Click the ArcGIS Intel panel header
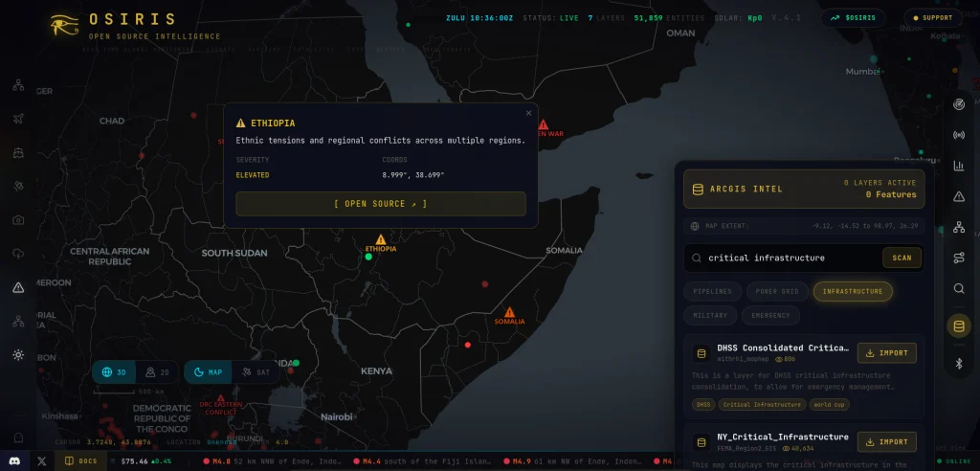The width and height of the screenshot is (980, 471). [x=804, y=189]
